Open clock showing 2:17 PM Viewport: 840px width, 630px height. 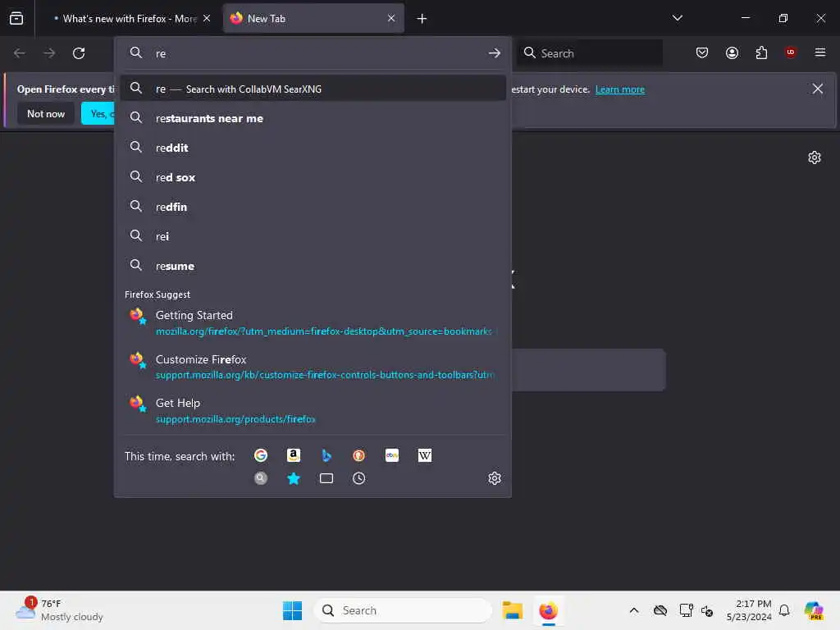click(749, 610)
